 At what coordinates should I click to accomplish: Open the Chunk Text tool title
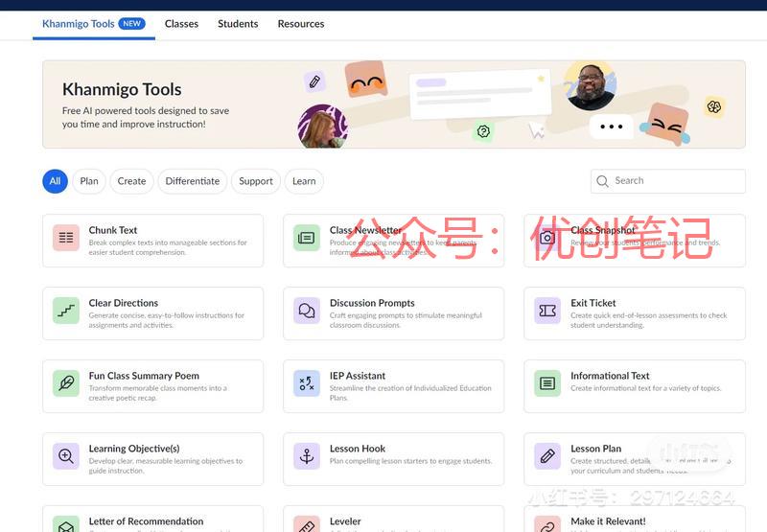(113, 230)
